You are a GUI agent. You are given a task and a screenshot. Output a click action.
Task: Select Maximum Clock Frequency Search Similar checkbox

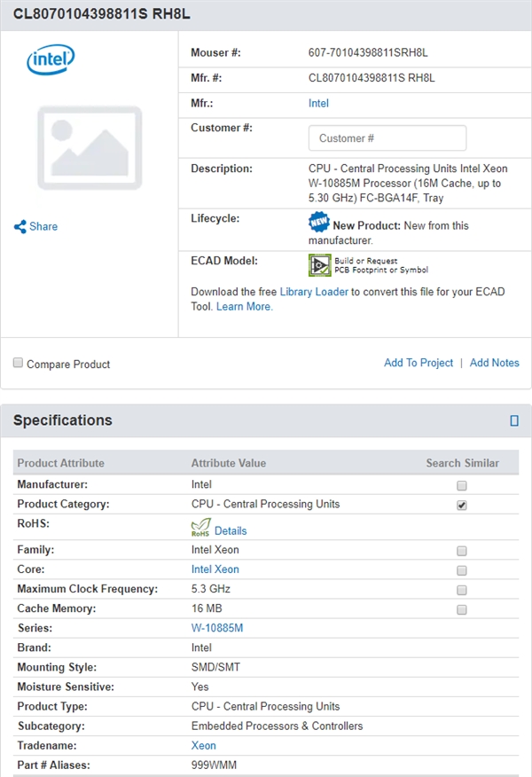point(461,590)
